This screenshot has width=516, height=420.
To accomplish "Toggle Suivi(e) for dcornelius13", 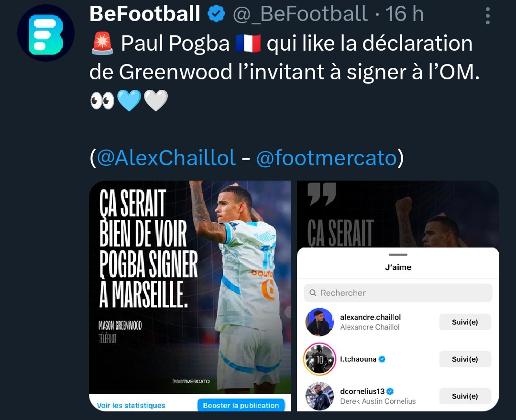I will (465, 396).
